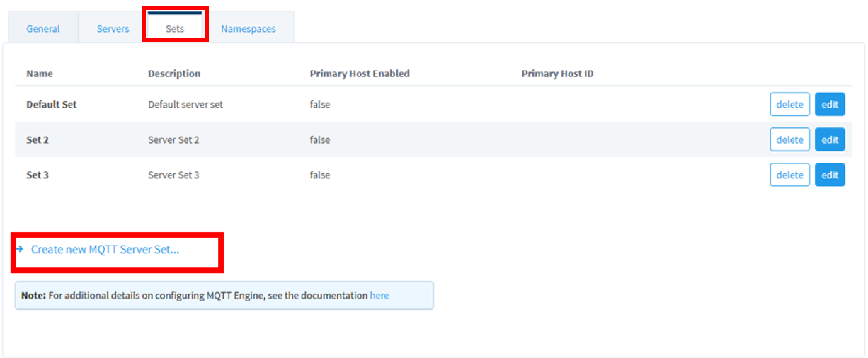Go to the Namespaces tab
Viewport: 868px width, 358px height.
coord(249,29)
